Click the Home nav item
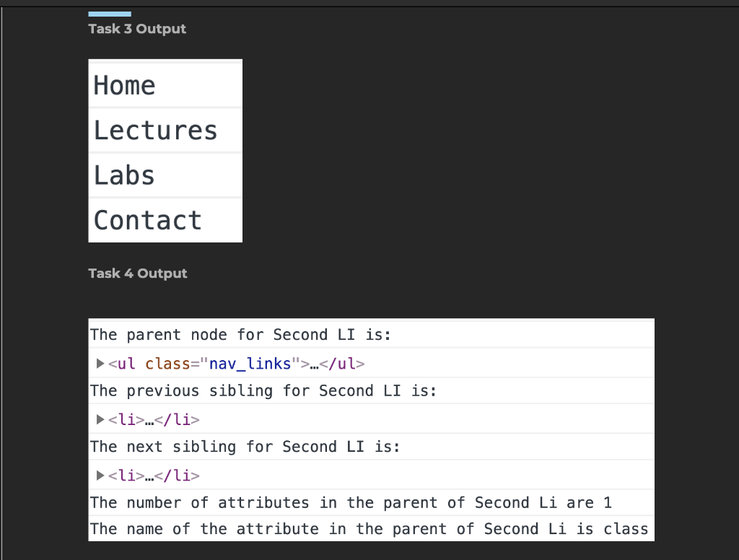 165,85
